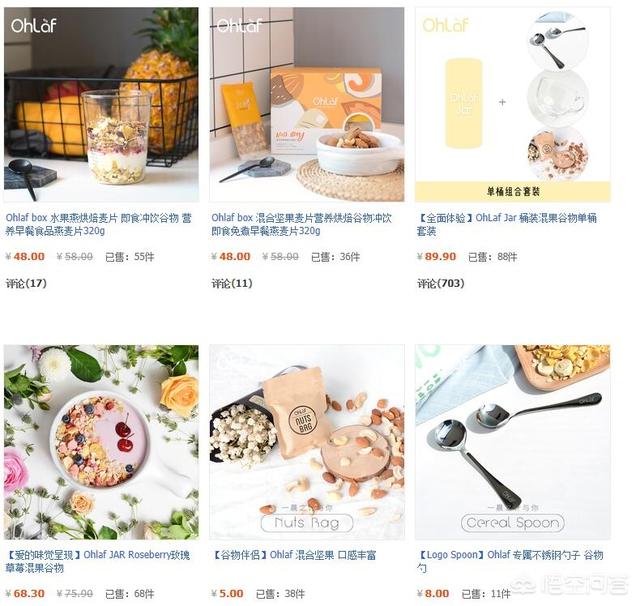Open the Roseberry cereal bowl image
640x606 pixels.
[x=101, y=442]
